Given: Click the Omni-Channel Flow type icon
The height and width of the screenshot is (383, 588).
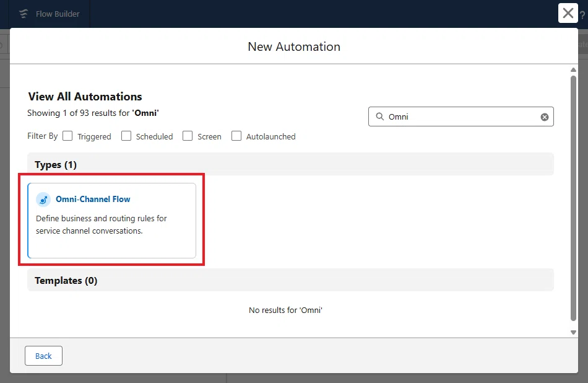Looking at the screenshot, I should pyautogui.click(x=43, y=200).
